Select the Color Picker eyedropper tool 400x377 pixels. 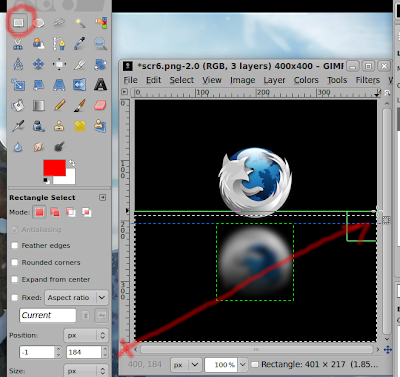click(x=80, y=44)
